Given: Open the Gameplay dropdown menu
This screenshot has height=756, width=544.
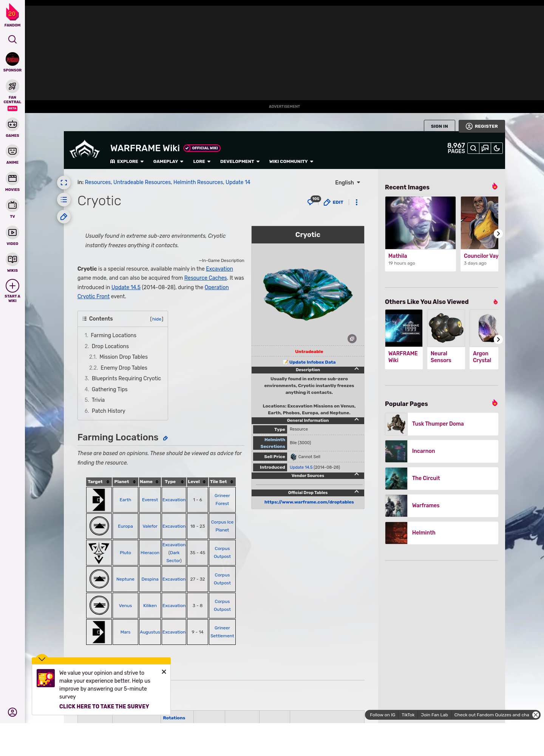Looking at the screenshot, I should [168, 161].
